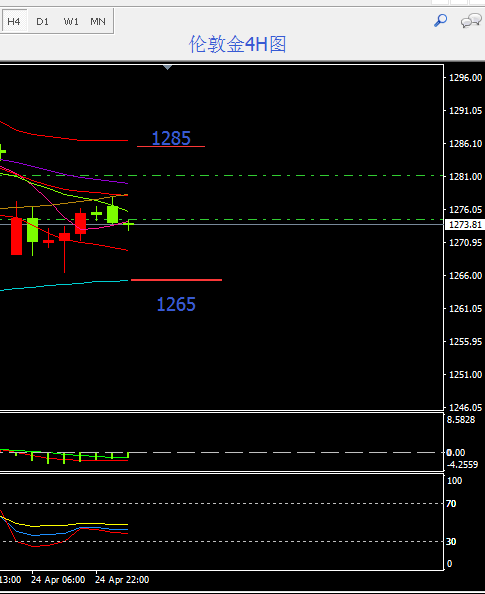
Task: Click the 1286.10 price scale value
Action: pos(465,144)
